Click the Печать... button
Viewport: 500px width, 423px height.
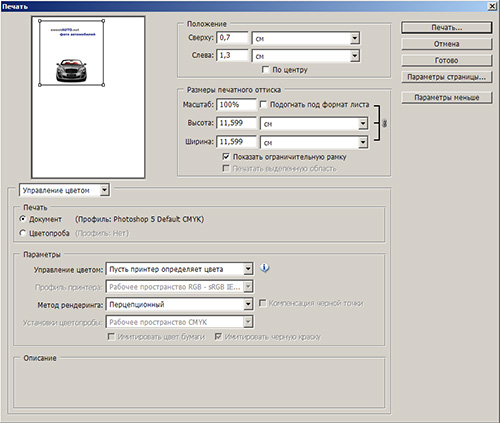point(447,28)
